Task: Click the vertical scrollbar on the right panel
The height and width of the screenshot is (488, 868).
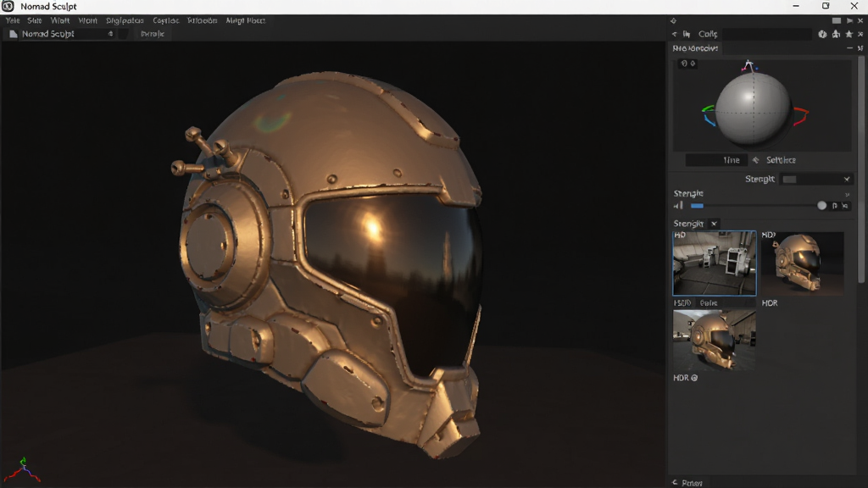Action: tap(861, 169)
